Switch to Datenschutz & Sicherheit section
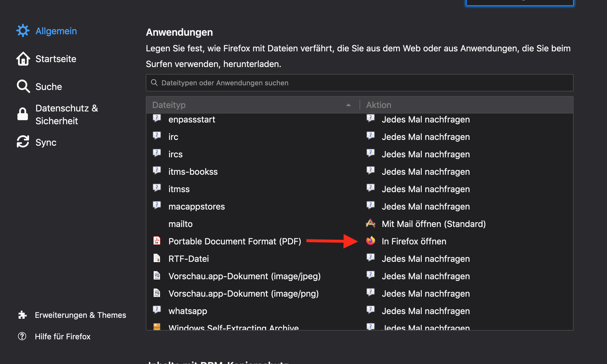 pyautogui.click(x=67, y=114)
